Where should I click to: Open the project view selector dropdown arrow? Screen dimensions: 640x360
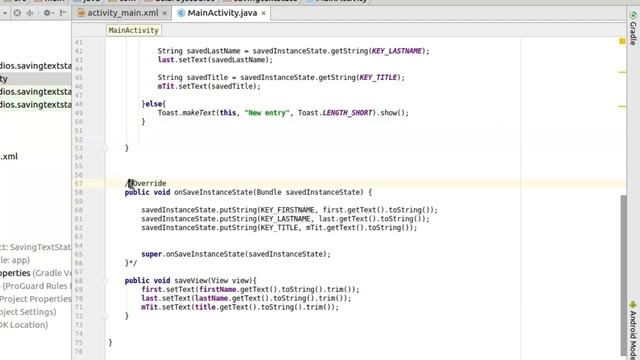point(4,13)
